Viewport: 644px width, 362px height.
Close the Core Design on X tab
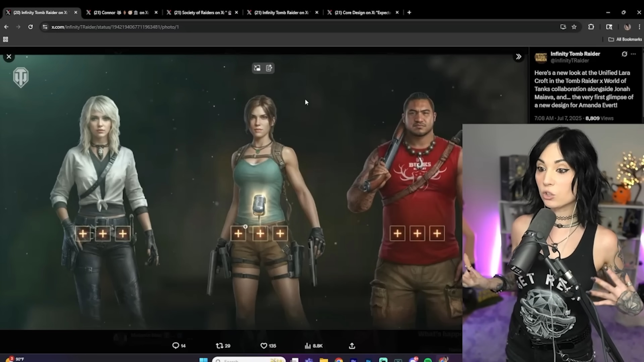coord(397,12)
